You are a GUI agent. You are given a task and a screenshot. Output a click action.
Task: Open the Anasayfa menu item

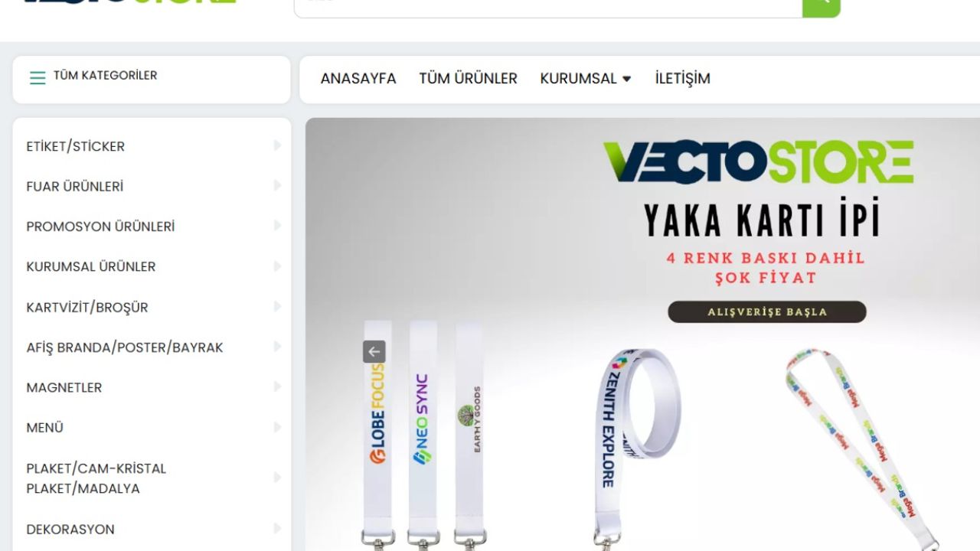(358, 79)
